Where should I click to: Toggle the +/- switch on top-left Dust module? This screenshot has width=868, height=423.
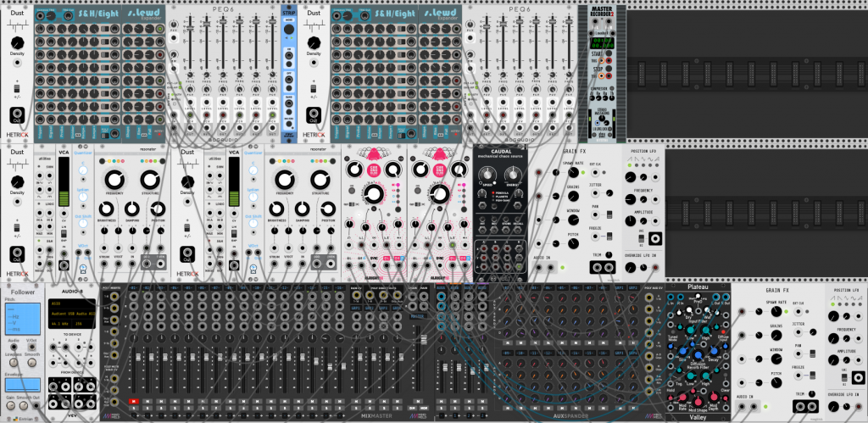coord(17,87)
